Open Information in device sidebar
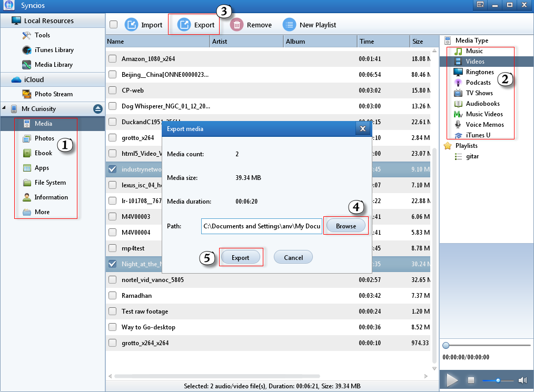Image resolution: width=534 pixels, height=392 pixels. pyautogui.click(x=51, y=197)
